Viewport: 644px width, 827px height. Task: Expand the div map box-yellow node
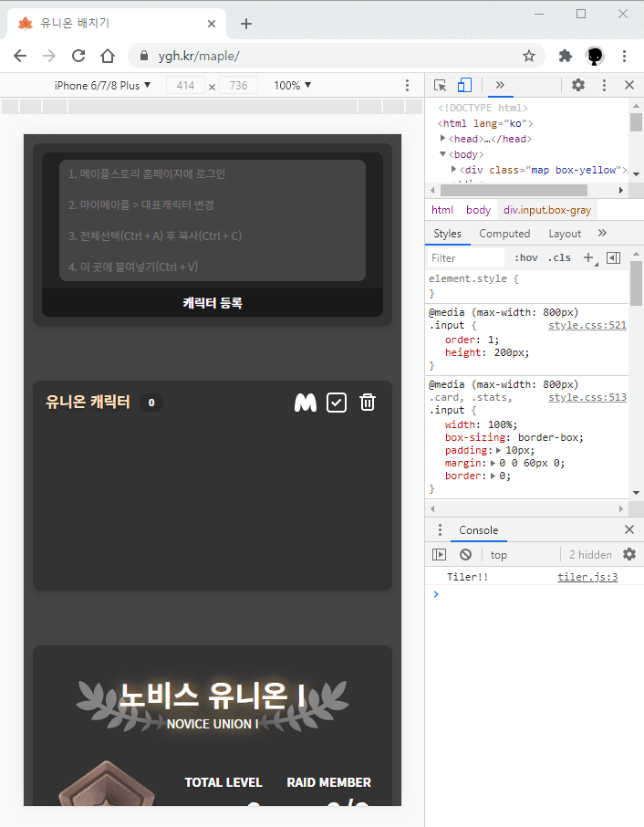coord(453,169)
